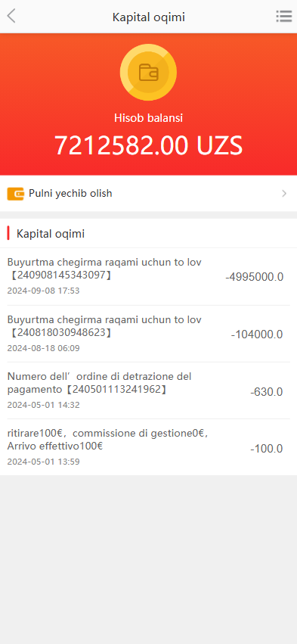Image resolution: width=297 pixels, height=644 pixels.
Task: Tap the orange wallet icon beside Pulni yechib olish
Action: [15, 194]
